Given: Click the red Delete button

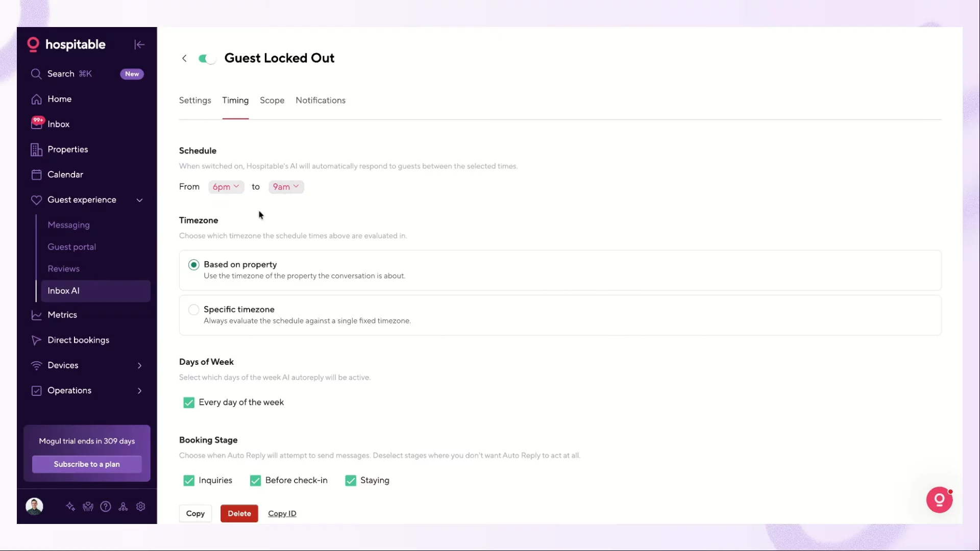Looking at the screenshot, I should 239,514.
